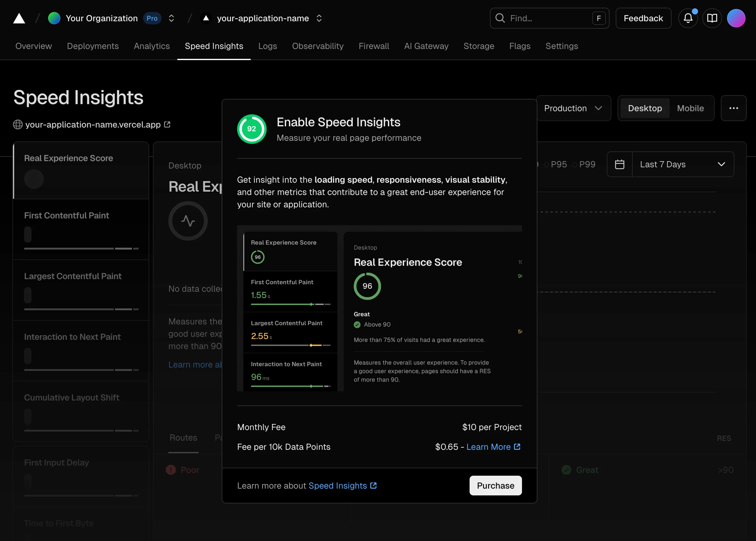
Task: Click the Cumulative Layout Shift sidebar progress bar
Action: (x=81, y=430)
